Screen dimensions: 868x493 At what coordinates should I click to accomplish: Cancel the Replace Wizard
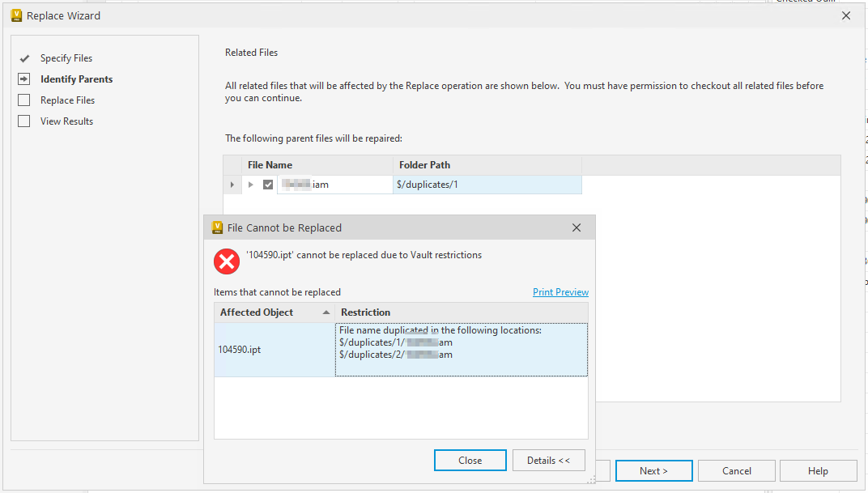click(x=736, y=470)
